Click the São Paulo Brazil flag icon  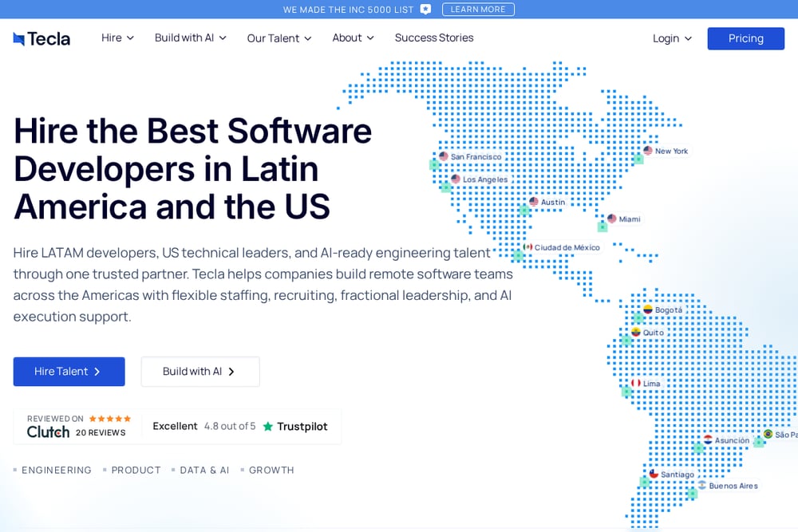[768, 434]
